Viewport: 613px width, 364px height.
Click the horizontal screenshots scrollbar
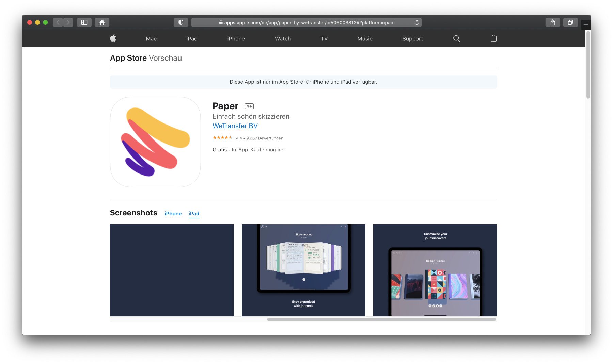(x=381, y=319)
